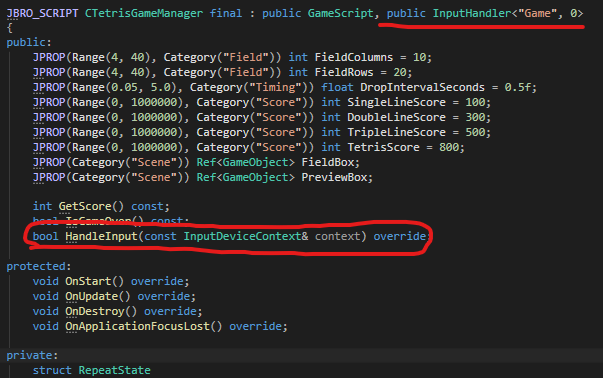
Task: Click the GetScore function name
Action: [x=85, y=206]
